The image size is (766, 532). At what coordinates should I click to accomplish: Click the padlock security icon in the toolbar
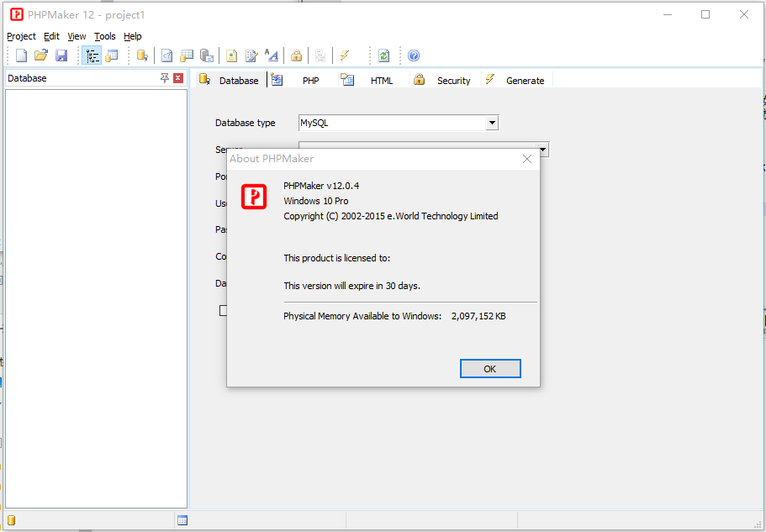click(296, 55)
